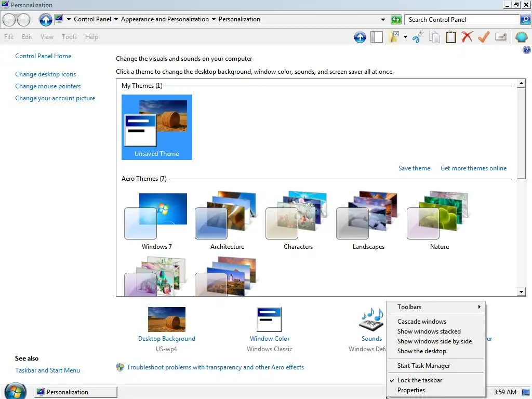Open Desktop Background picture icon

click(167, 320)
